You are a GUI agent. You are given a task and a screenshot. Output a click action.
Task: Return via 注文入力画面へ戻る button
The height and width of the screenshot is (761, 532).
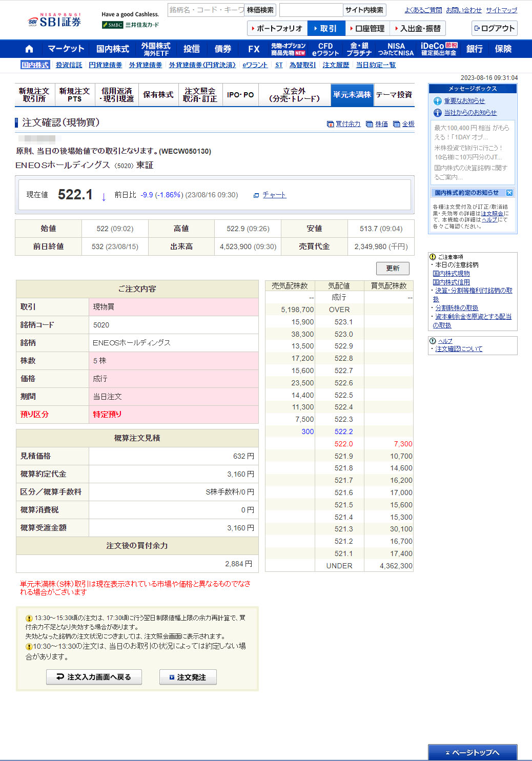click(94, 677)
